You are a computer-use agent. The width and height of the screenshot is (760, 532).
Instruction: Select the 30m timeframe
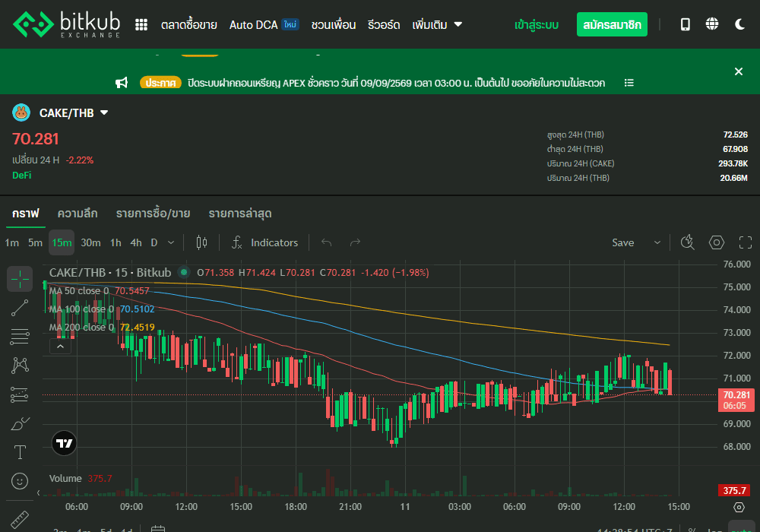pyautogui.click(x=90, y=242)
